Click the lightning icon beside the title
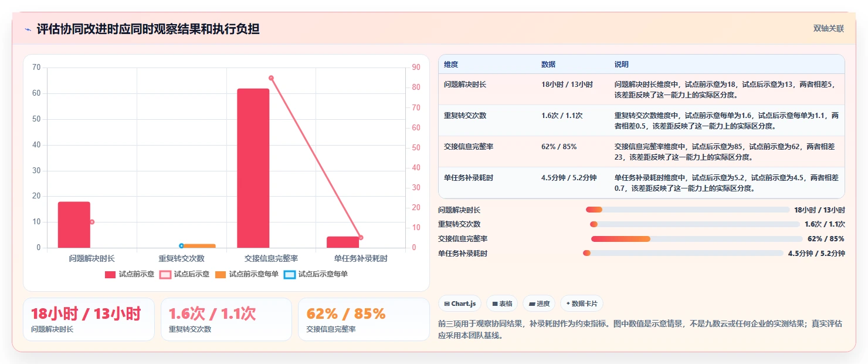The width and height of the screenshot is (868, 364). tap(28, 29)
